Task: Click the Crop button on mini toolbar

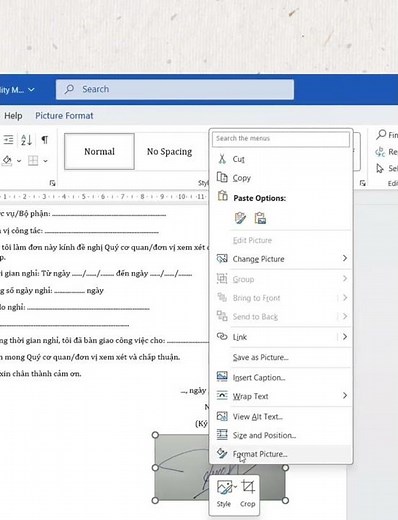Action: point(248,494)
